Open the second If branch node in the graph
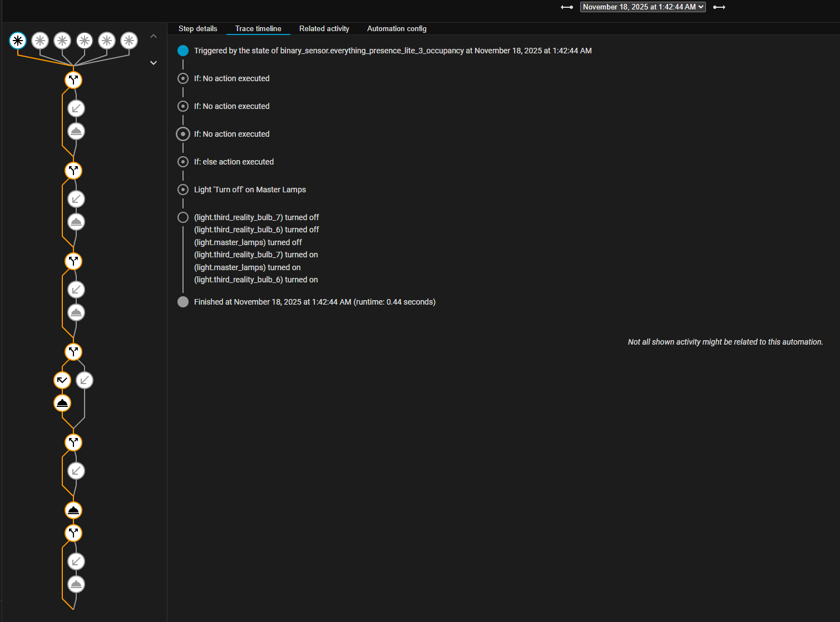The width and height of the screenshot is (840, 622). pyautogui.click(x=73, y=171)
